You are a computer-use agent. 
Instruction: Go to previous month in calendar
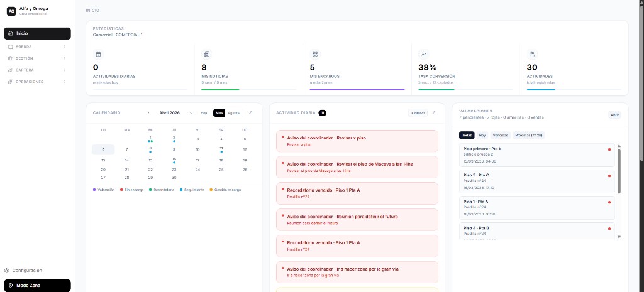[x=148, y=113]
